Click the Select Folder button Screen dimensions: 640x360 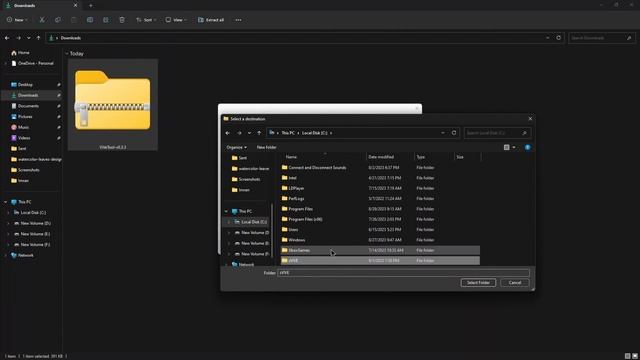tap(478, 283)
